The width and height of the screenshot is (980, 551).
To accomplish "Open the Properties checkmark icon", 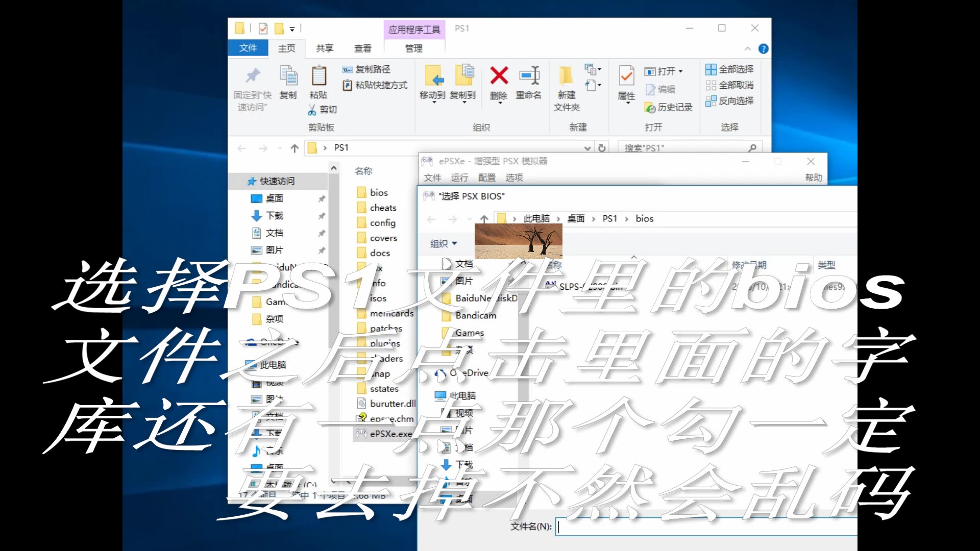I will tap(626, 76).
